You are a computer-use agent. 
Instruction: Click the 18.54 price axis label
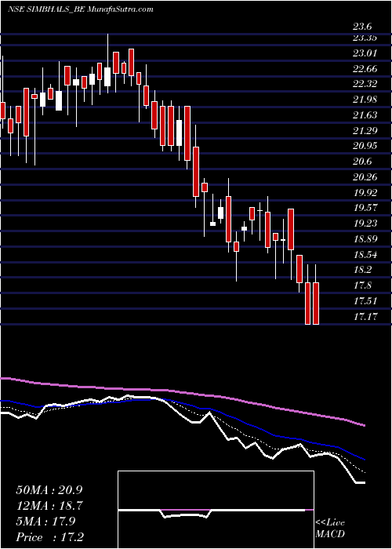tap(365, 254)
